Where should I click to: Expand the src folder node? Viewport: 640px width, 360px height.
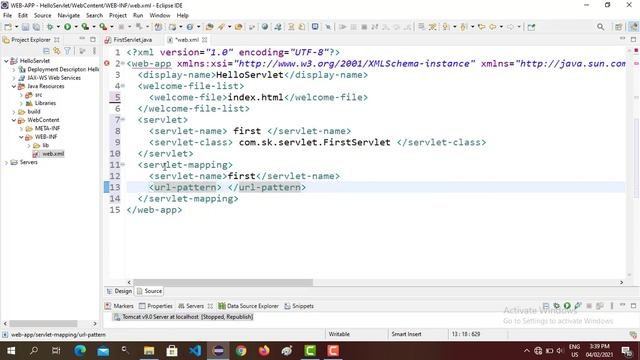[x=21, y=95]
